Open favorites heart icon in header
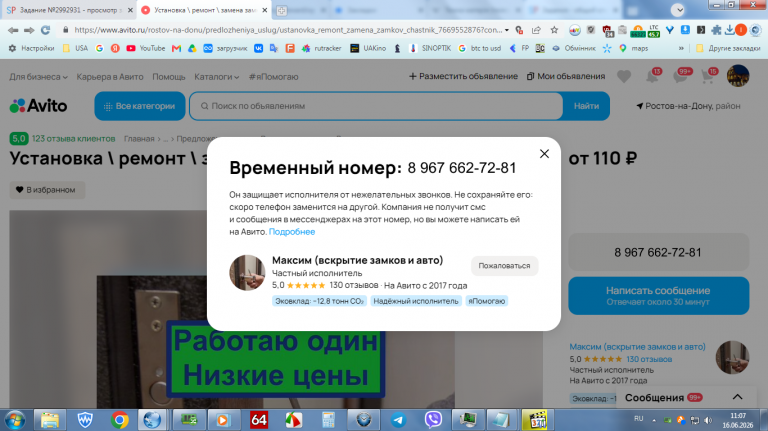 [x=624, y=76]
